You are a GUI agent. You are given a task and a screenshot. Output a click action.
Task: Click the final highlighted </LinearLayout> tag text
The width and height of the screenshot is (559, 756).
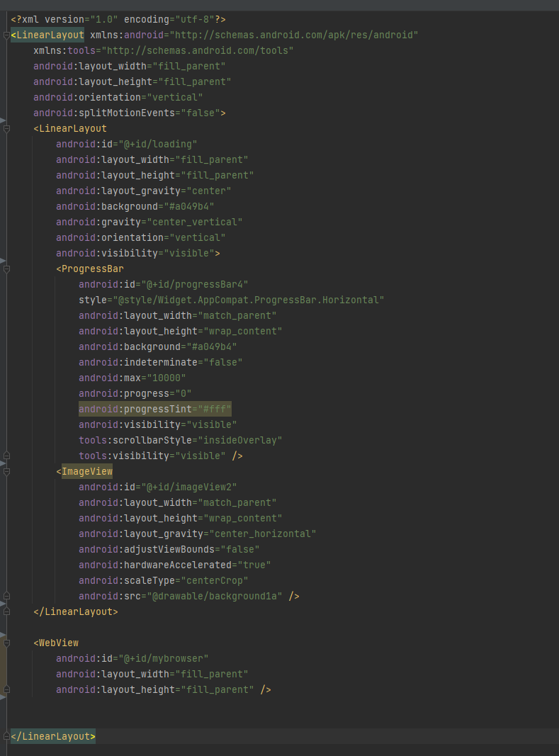(x=53, y=736)
